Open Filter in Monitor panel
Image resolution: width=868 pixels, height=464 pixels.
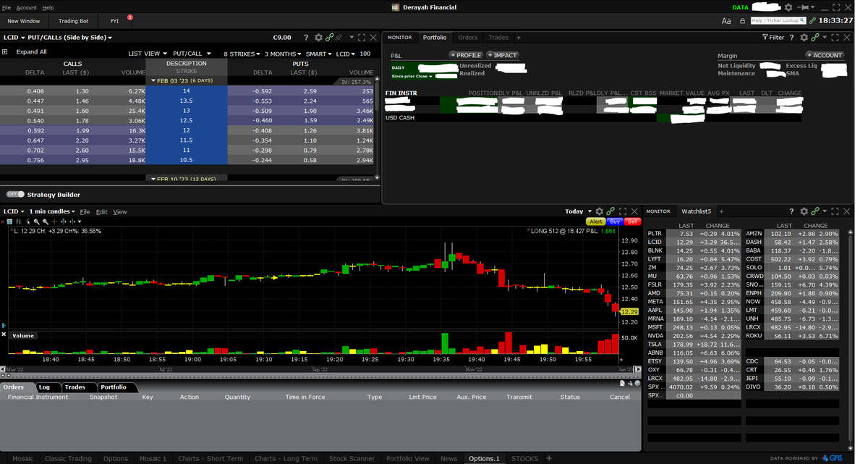773,37
